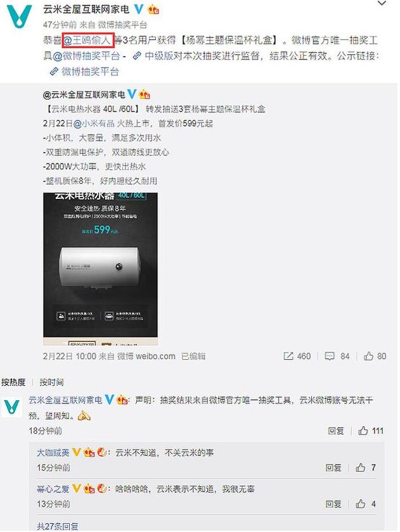Image resolution: width=400 pixels, height=532 pixels.
Task: Expand 共27条回复 replies
Action: [x=58, y=526]
